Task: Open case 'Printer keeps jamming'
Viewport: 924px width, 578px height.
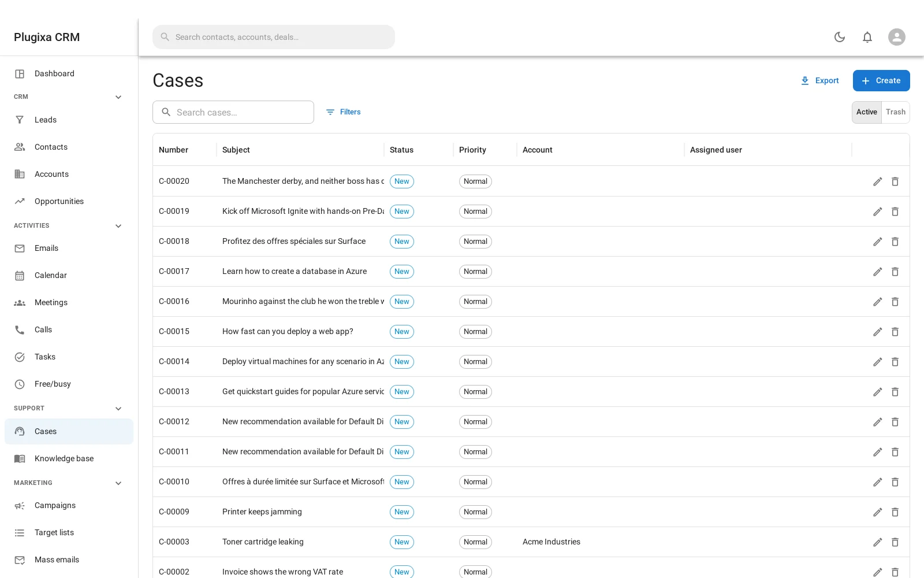Action: 262,512
